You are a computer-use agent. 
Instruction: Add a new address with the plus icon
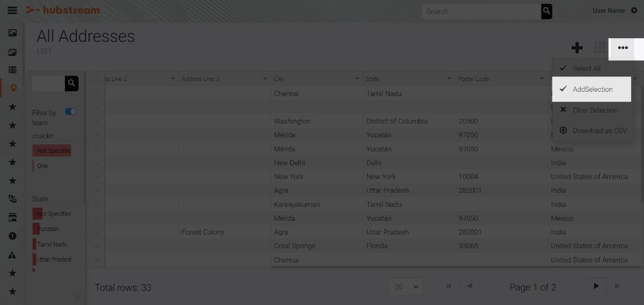(577, 48)
